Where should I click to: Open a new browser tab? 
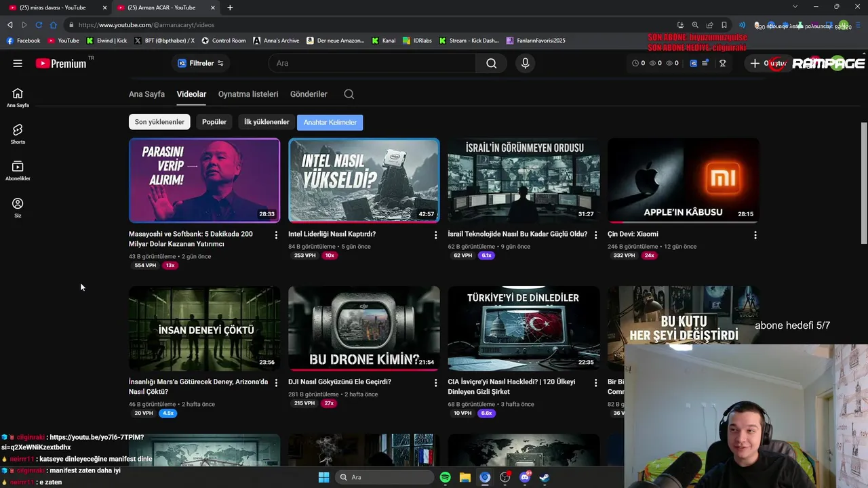pyautogui.click(x=230, y=7)
